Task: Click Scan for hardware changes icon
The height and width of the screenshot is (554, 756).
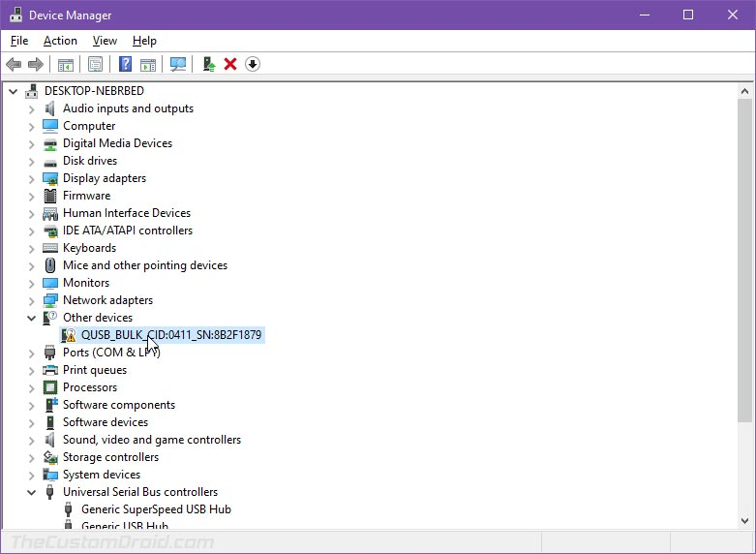Action: pyautogui.click(x=178, y=64)
